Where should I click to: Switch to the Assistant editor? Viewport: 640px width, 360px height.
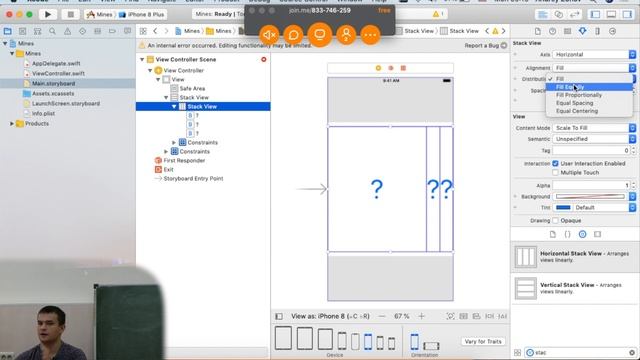[558, 14]
